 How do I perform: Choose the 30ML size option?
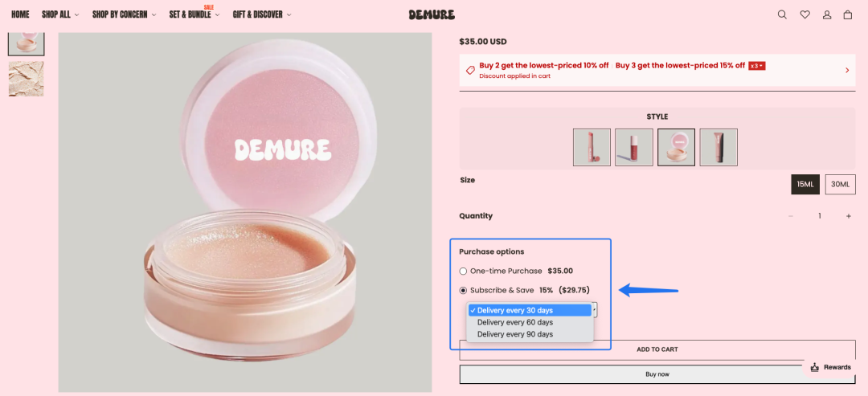coord(840,184)
